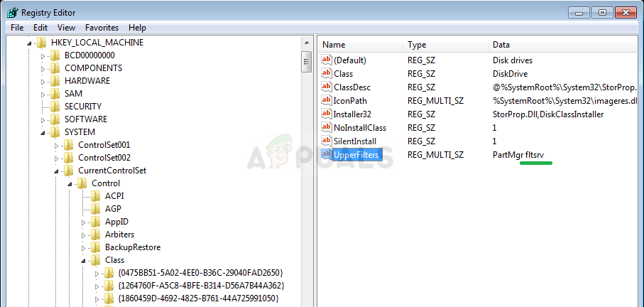This screenshot has height=307, width=644.
Task: Collapse the SYSTEM key
Action: [43, 132]
